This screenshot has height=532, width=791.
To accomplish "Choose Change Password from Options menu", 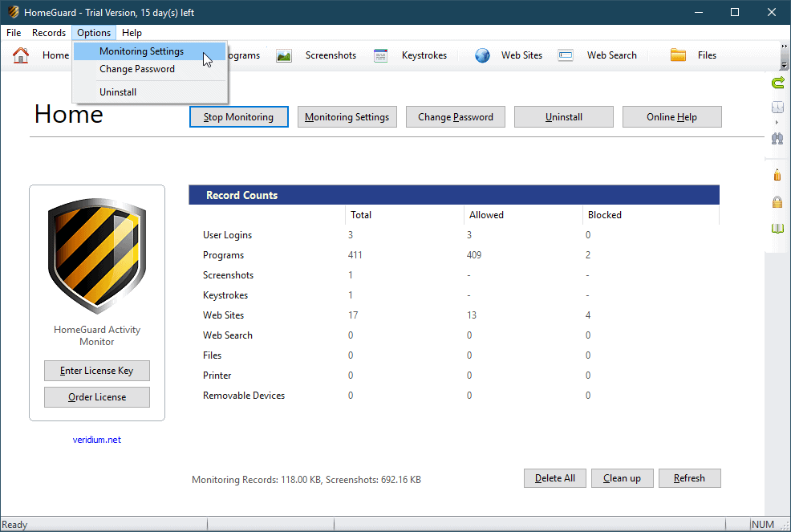I will [x=150, y=69].
